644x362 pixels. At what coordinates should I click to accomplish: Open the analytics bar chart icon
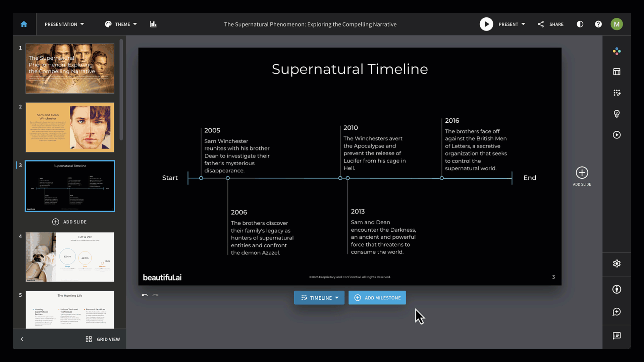pos(153,24)
